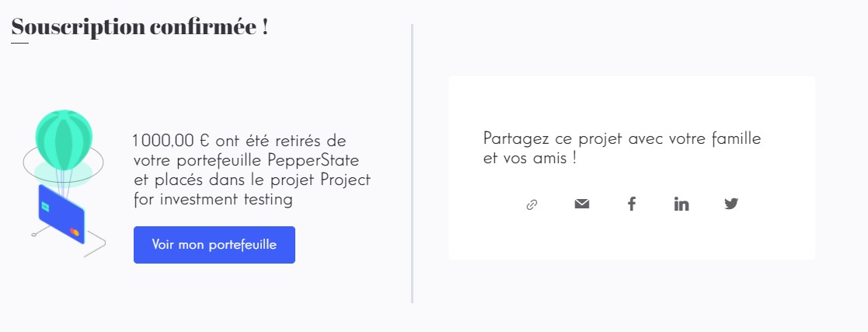Share the project on Facebook
The height and width of the screenshot is (332, 868).
(x=632, y=204)
